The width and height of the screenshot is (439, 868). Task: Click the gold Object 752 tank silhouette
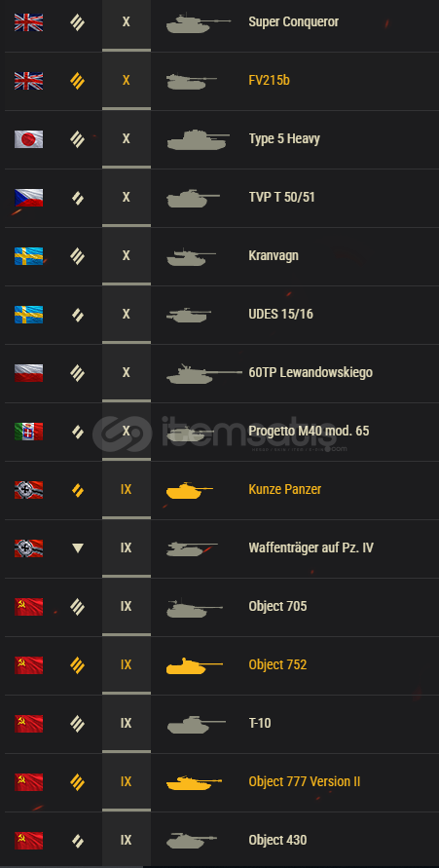[x=194, y=664]
